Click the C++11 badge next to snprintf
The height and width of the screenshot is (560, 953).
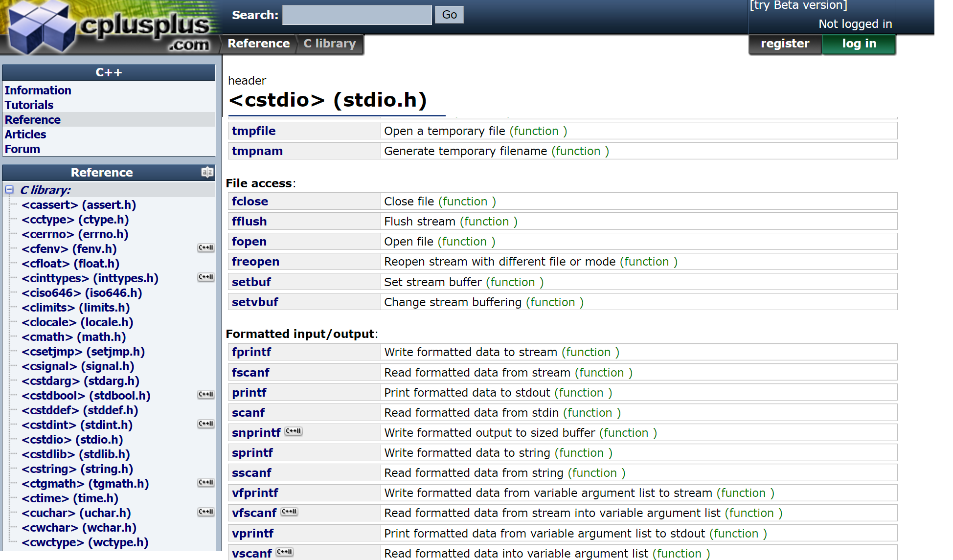294,431
